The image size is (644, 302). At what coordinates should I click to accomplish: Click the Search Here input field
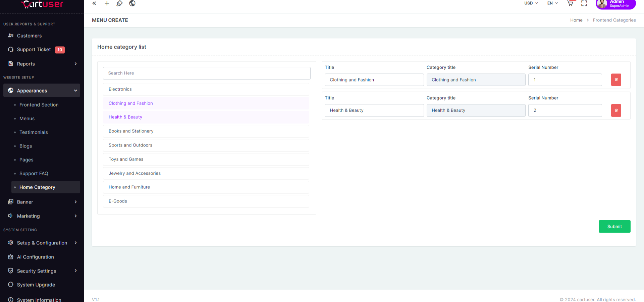coord(207,73)
